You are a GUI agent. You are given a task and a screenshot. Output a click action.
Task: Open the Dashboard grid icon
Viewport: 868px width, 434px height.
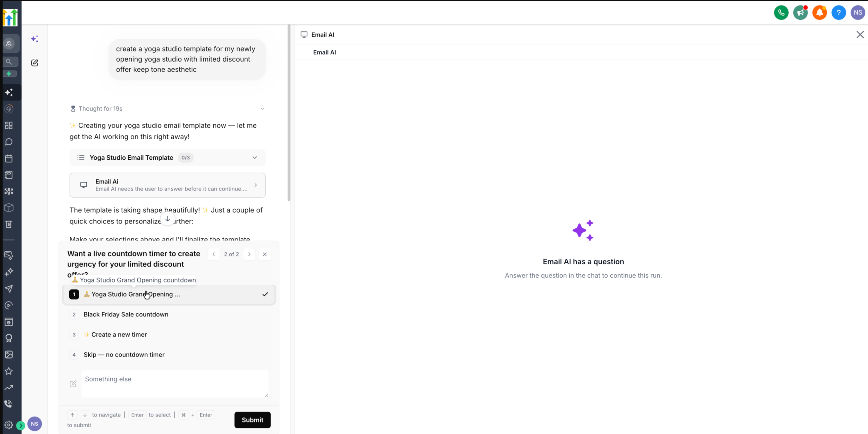[x=9, y=125]
